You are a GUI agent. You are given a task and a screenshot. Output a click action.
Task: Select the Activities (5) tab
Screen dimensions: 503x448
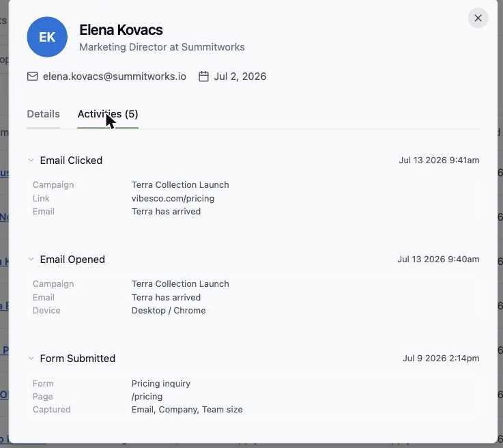tap(108, 114)
